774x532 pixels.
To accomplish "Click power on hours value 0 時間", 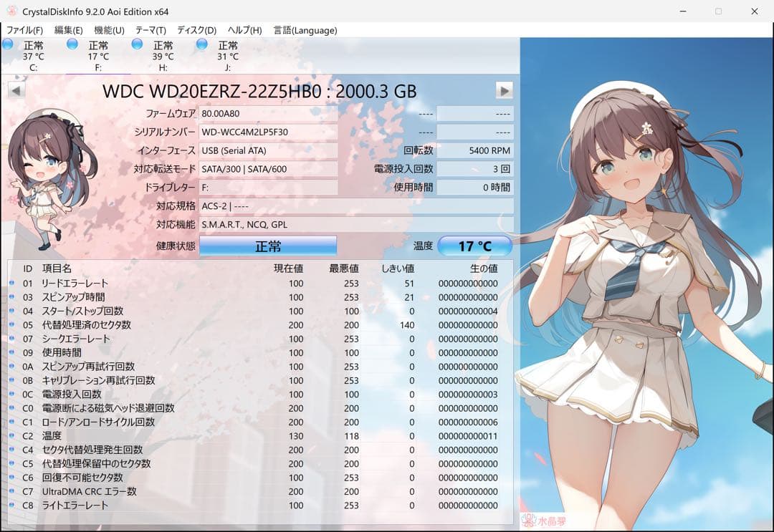I will pos(475,188).
